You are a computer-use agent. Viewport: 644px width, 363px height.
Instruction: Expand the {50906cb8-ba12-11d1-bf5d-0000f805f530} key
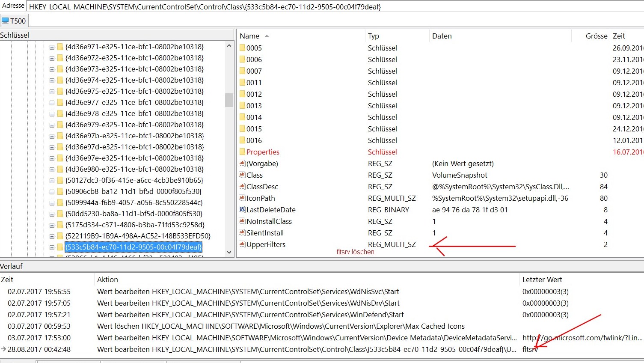click(x=52, y=191)
